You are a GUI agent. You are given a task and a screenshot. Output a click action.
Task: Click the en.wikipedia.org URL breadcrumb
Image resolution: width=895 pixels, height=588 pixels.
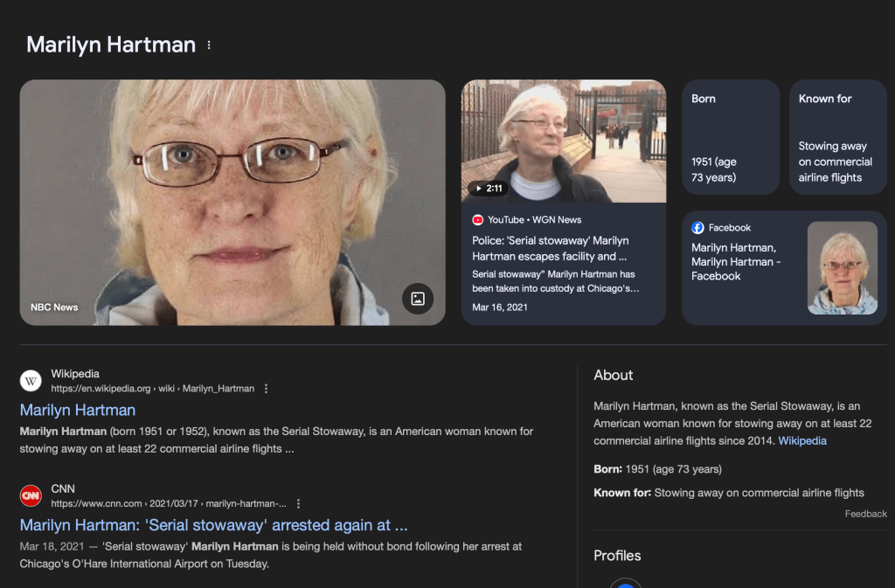click(x=152, y=389)
